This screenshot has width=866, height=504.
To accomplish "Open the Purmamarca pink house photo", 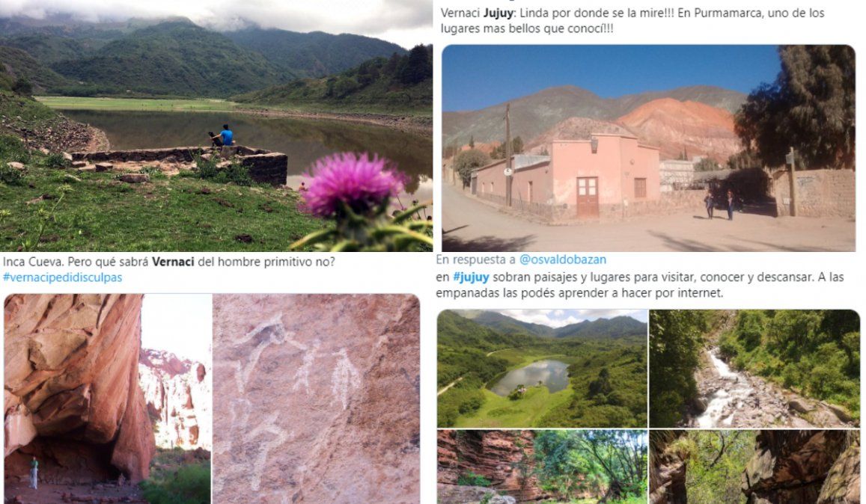I will [648, 149].
